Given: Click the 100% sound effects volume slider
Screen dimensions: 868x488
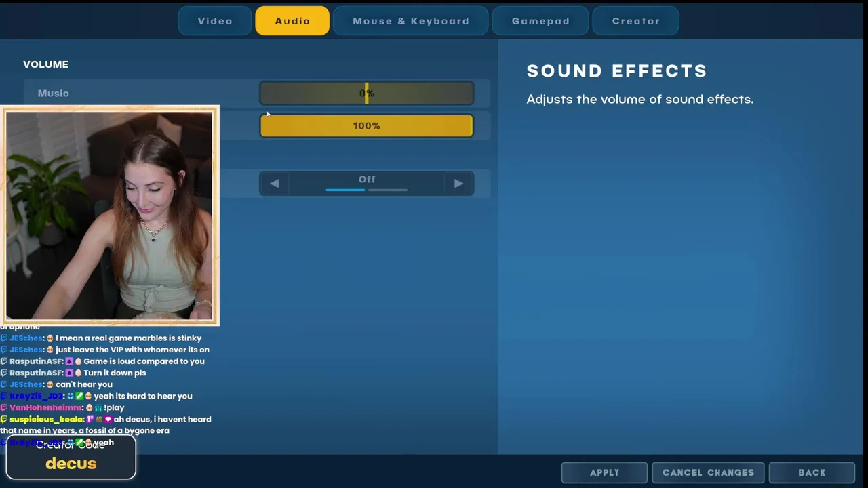Looking at the screenshot, I should click(366, 126).
